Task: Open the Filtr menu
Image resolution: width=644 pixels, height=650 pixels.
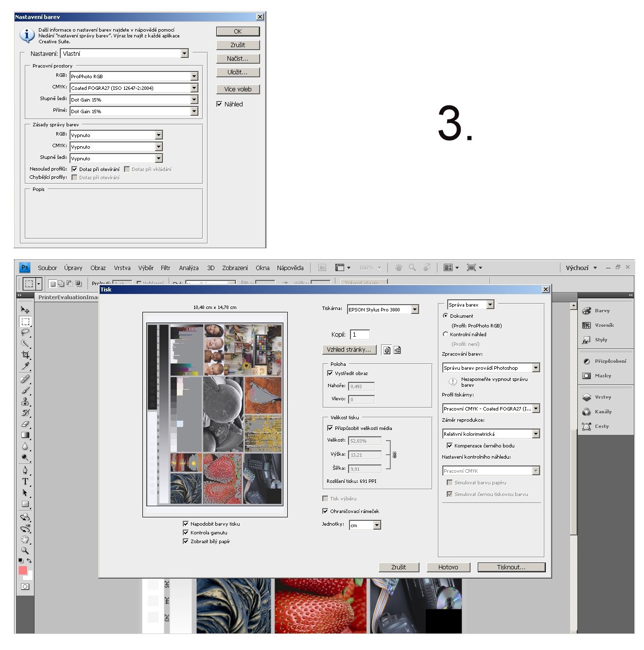Action: (165, 268)
